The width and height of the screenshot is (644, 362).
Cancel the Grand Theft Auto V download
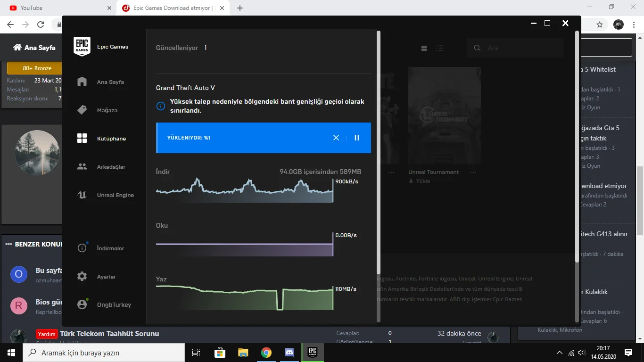tap(336, 138)
